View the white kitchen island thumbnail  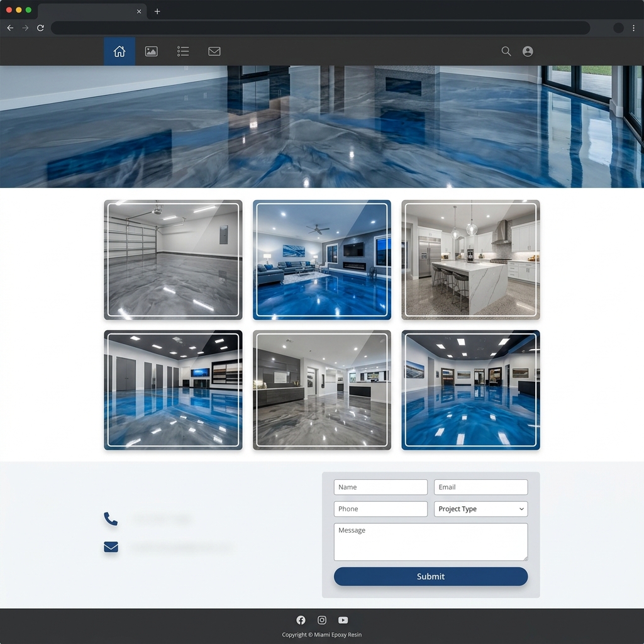tap(470, 260)
